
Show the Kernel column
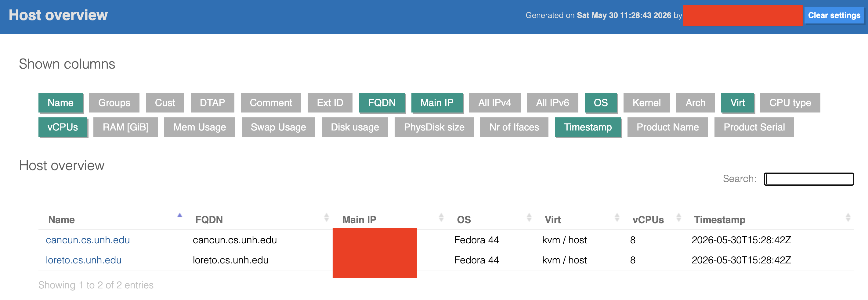click(646, 103)
